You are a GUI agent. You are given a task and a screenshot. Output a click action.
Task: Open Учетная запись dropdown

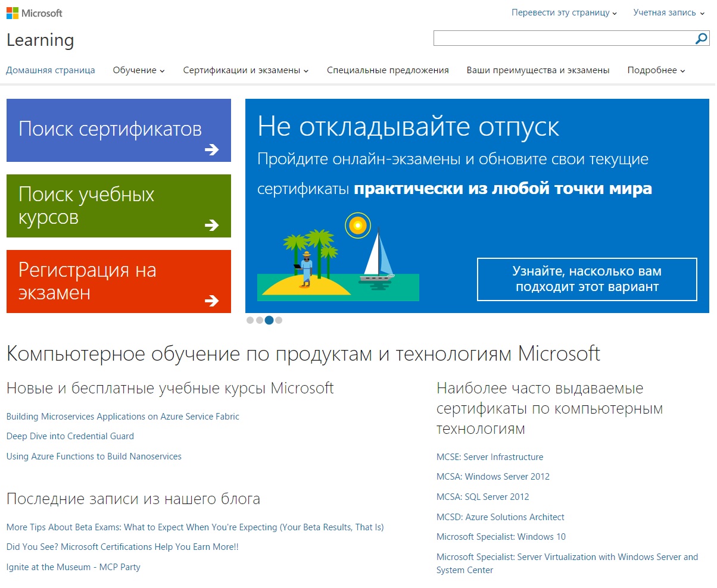click(x=669, y=12)
